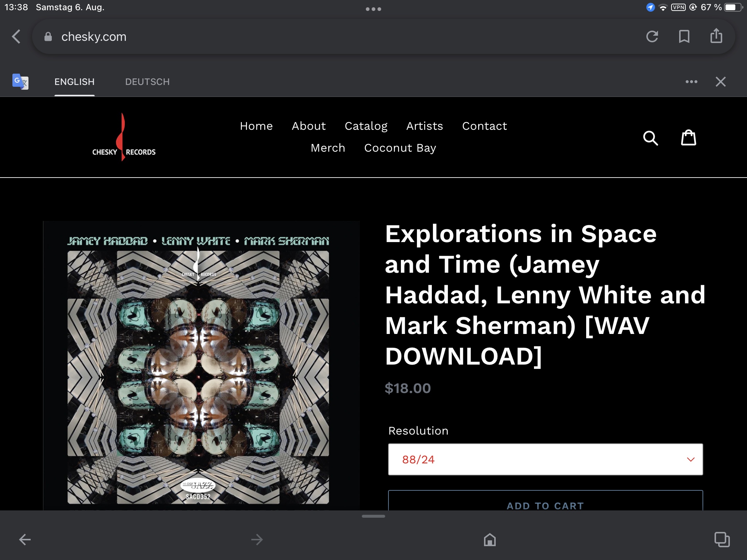Click the Resolution label
The height and width of the screenshot is (560, 747).
tap(418, 431)
